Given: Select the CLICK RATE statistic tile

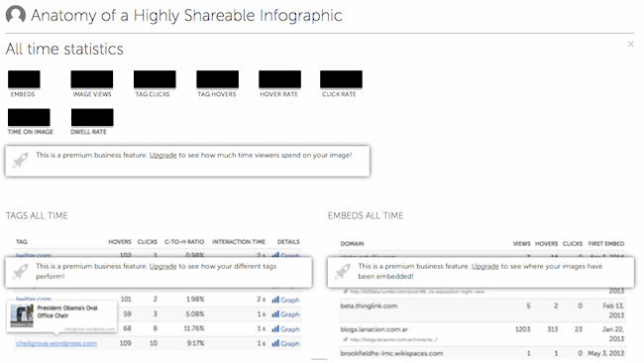Looking at the screenshot, I should point(341,83).
